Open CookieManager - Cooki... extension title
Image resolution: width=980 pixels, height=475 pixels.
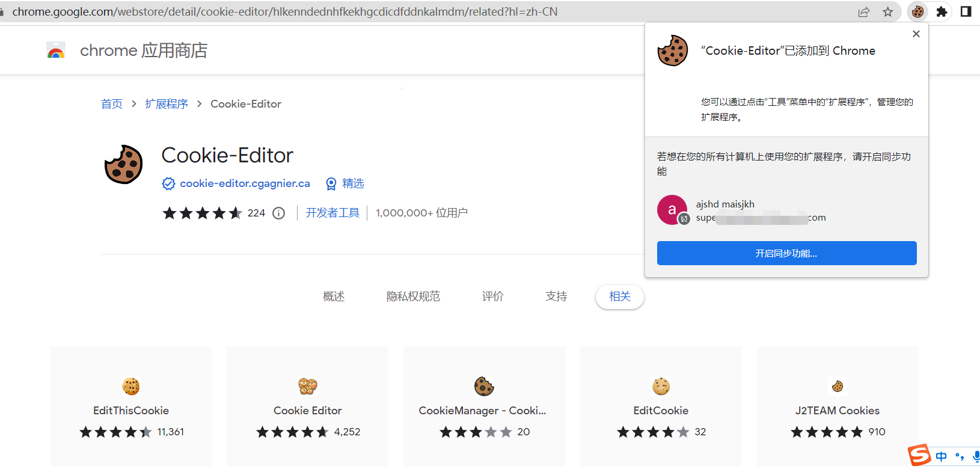point(483,411)
